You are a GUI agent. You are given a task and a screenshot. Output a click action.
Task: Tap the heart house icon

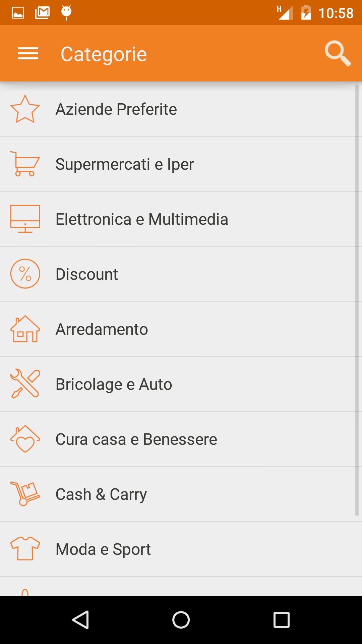click(25, 439)
